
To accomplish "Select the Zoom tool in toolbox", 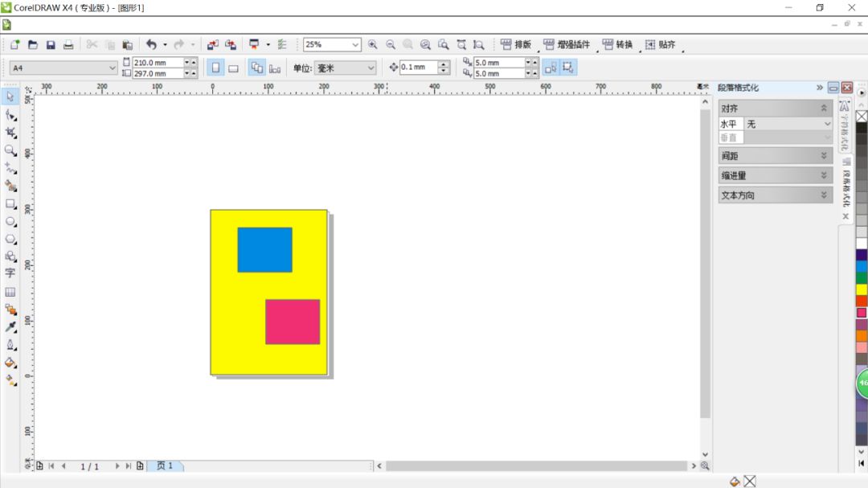I will [x=10, y=150].
